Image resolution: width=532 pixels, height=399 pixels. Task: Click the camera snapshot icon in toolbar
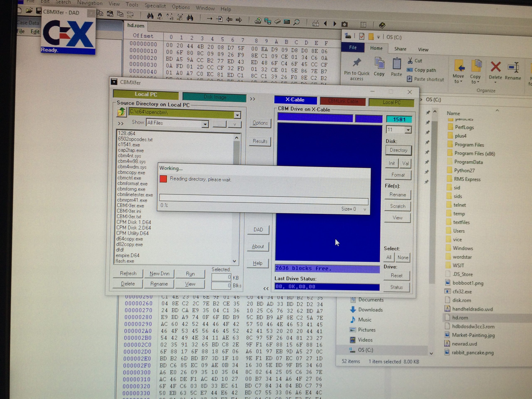pos(344,24)
